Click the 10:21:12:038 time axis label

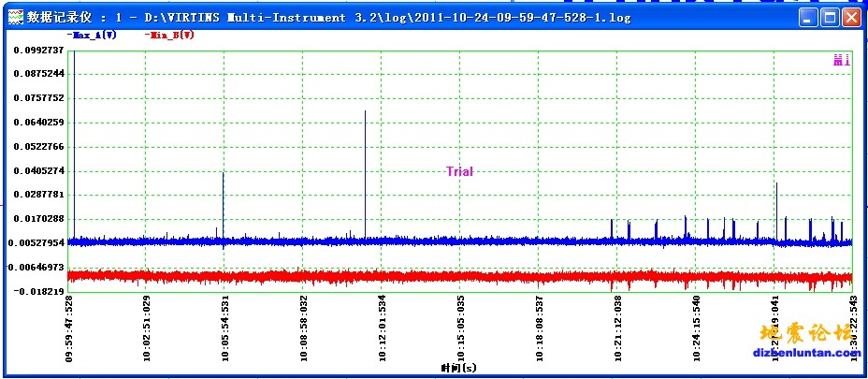pyautogui.click(x=617, y=328)
